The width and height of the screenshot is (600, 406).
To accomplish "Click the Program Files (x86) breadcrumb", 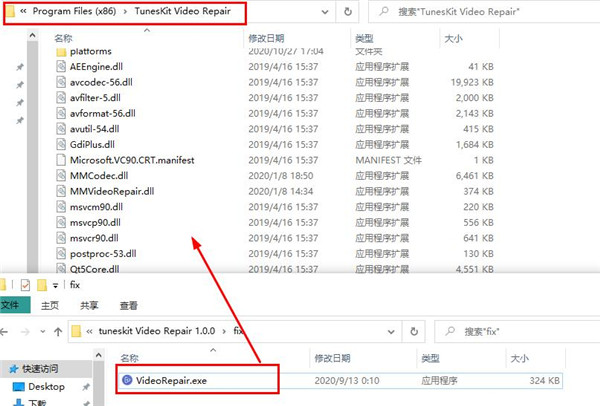I will click(74, 11).
